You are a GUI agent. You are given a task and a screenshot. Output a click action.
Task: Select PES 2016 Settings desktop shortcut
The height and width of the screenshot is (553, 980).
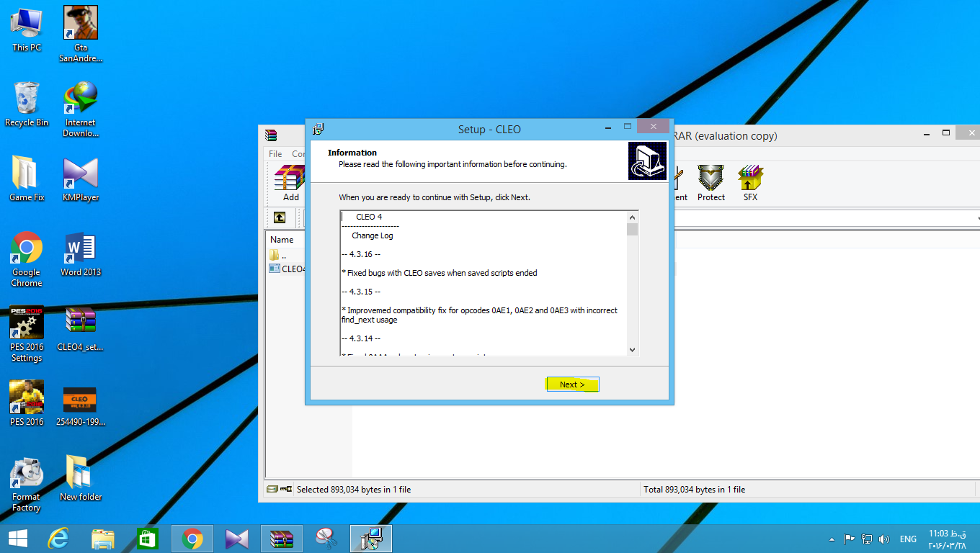coord(27,334)
